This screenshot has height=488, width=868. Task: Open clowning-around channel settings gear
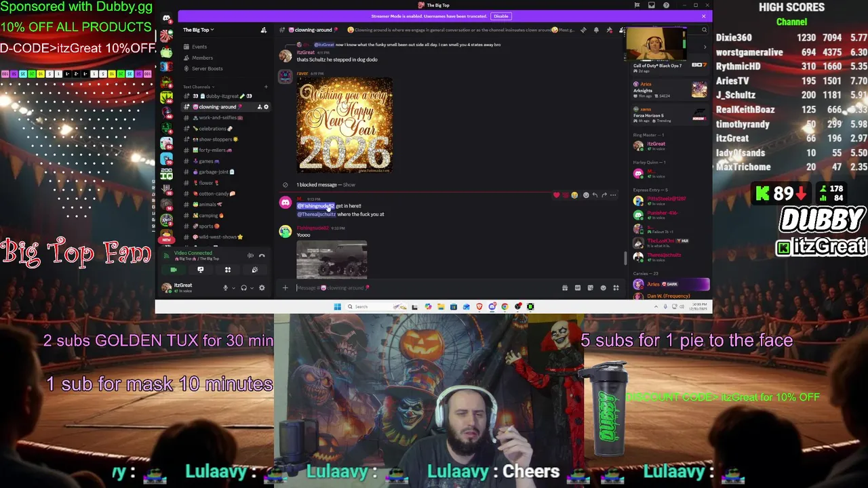(x=266, y=107)
